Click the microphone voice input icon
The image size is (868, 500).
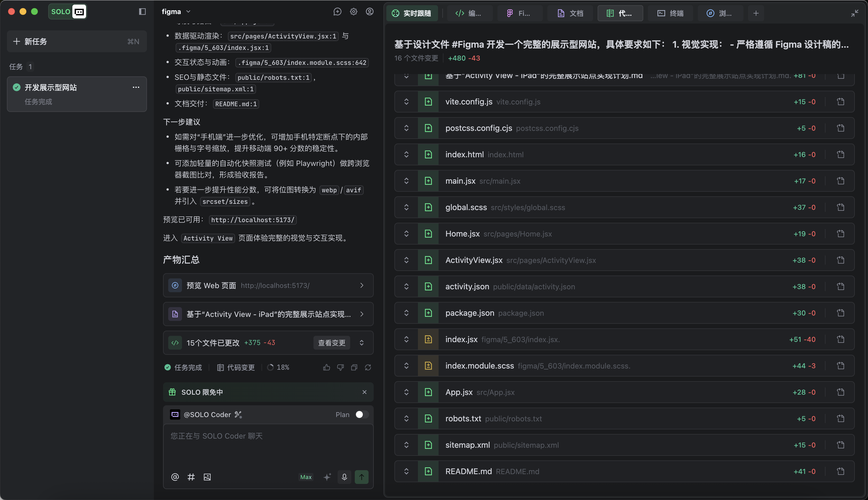344,477
